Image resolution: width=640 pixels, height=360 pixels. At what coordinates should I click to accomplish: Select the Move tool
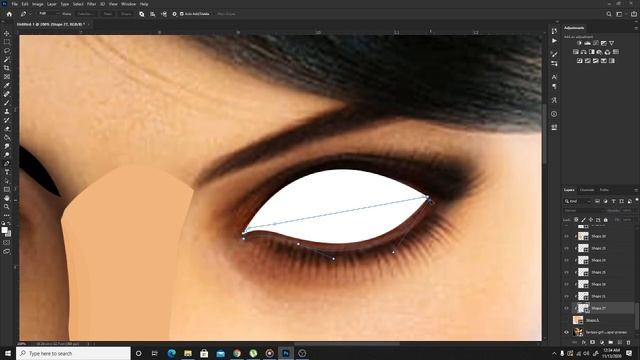tap(7, 33)
